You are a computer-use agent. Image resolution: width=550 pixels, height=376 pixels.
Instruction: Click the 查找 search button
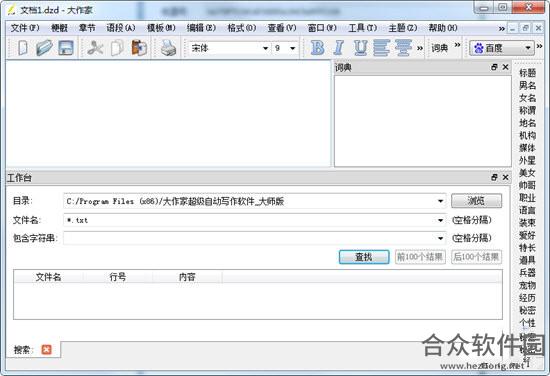(364, 257)
